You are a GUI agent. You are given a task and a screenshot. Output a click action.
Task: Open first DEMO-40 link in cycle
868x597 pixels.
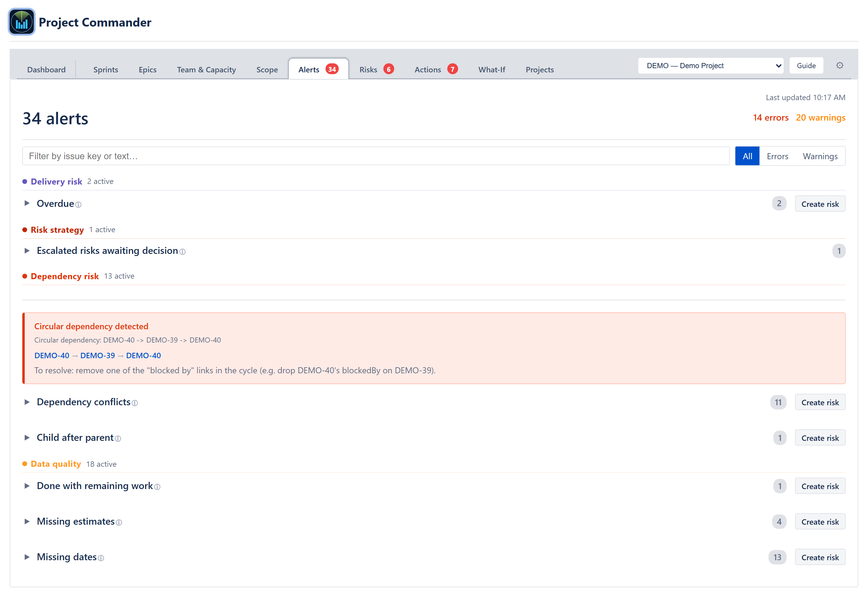point(52,355)
